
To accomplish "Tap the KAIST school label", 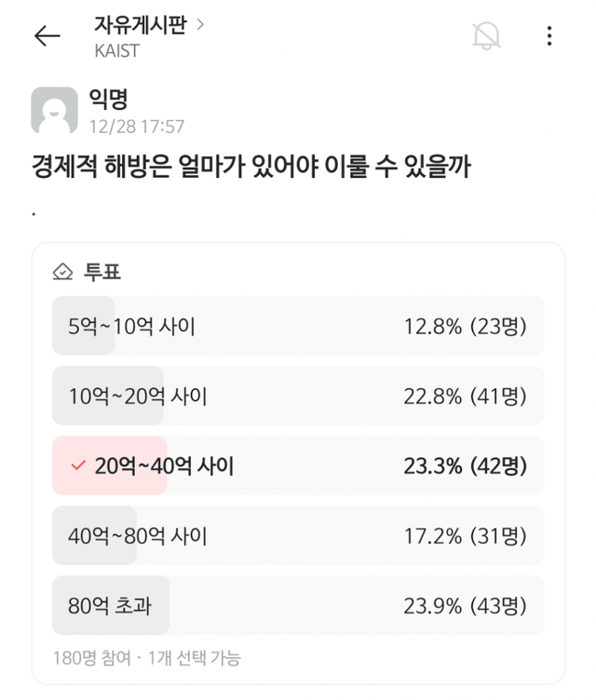I will tap(116, 51).
